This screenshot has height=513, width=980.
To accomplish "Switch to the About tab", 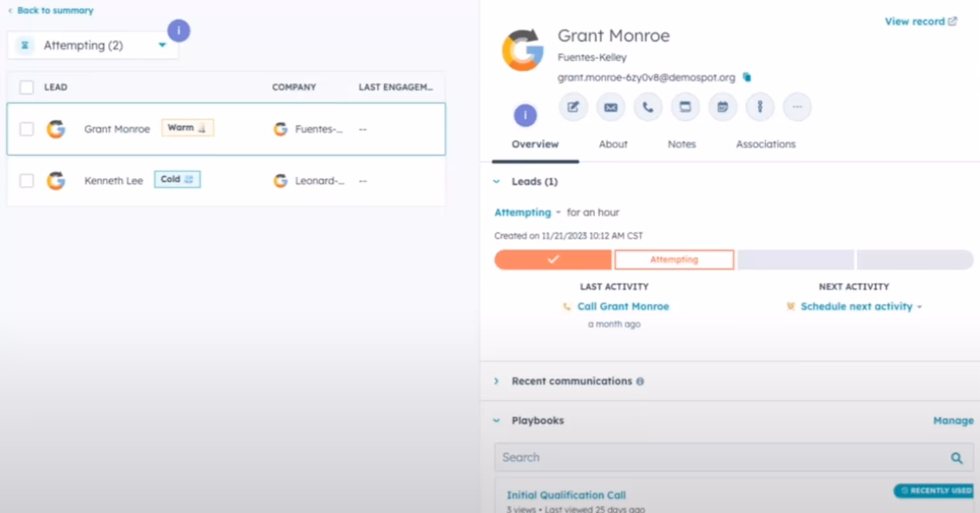I will (x=613, y=144).
